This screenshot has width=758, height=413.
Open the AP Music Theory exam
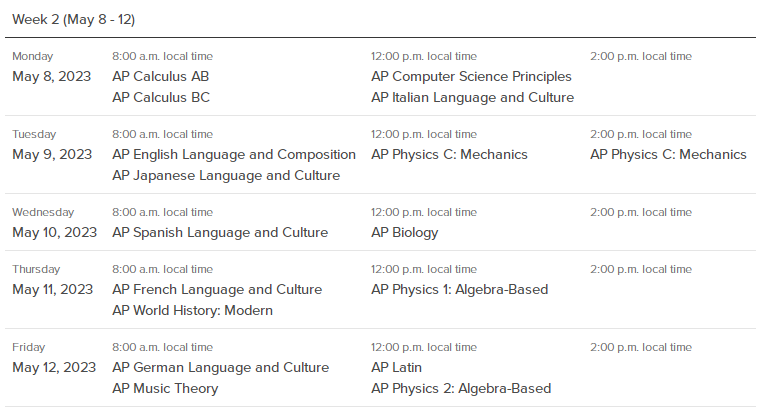click(165, 388)
